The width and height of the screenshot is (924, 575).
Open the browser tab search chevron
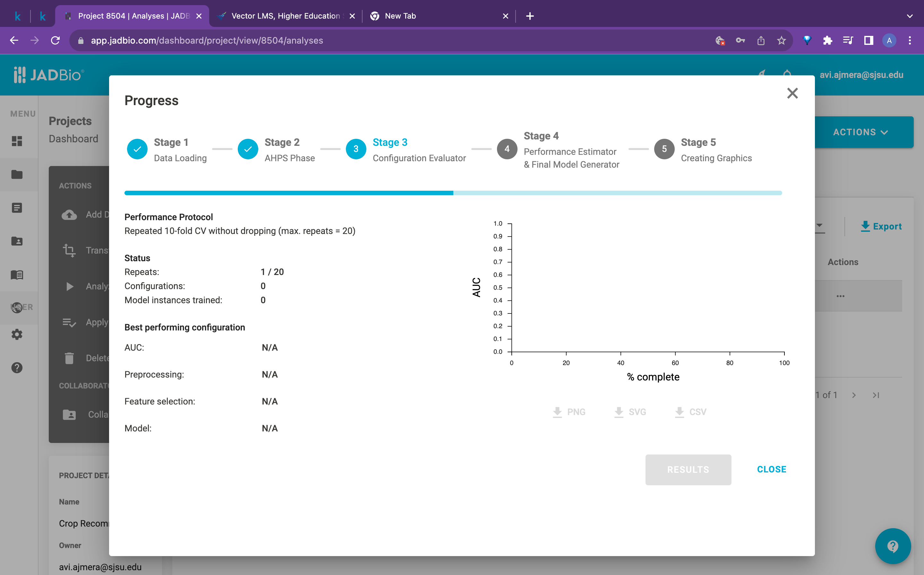[910, 16]
